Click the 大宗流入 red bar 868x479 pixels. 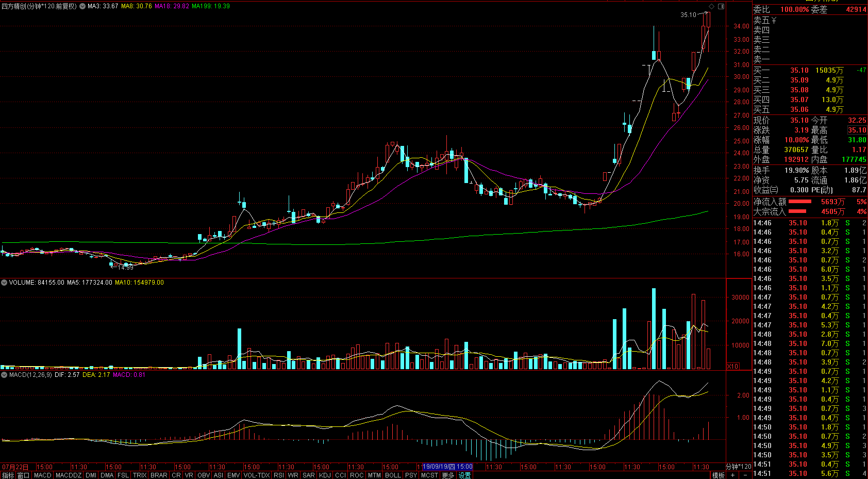[x=797, y=211]
